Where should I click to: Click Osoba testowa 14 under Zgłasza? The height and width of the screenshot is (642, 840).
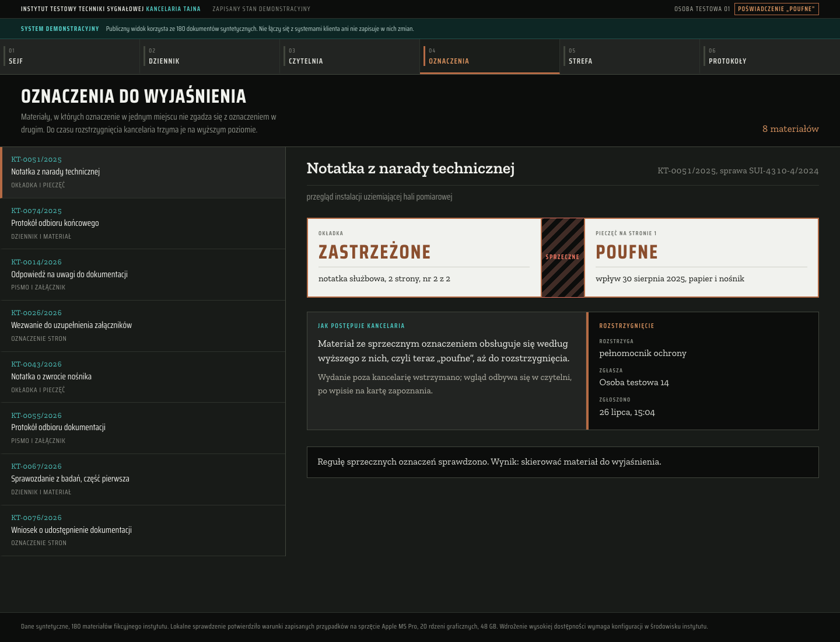pyautogui.click(x=634, y=383)
